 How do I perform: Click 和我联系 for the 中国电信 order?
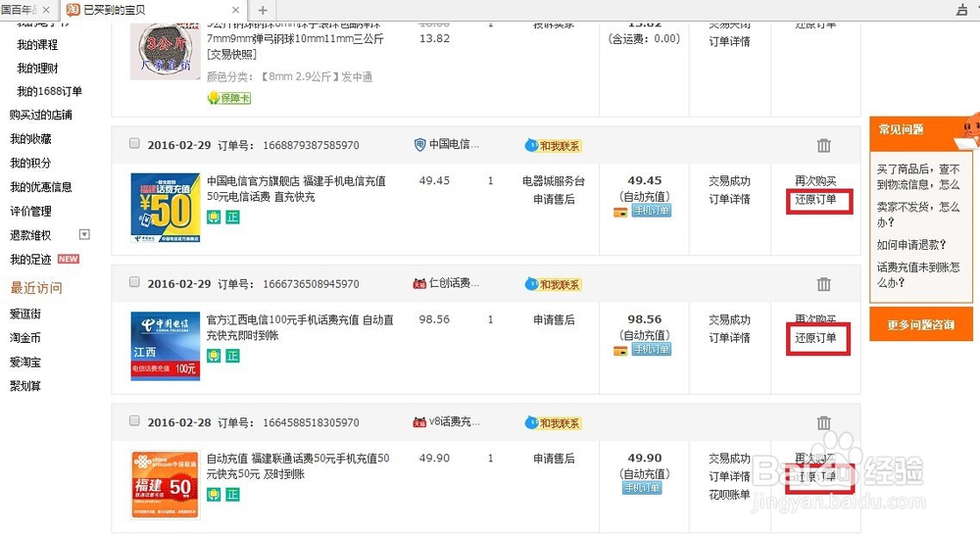click(x=553, y=146)
